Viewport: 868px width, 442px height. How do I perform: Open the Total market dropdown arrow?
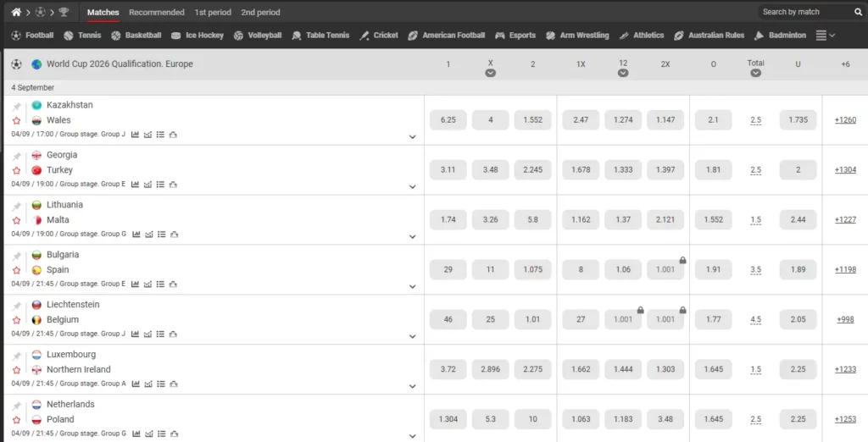point(755,74)
